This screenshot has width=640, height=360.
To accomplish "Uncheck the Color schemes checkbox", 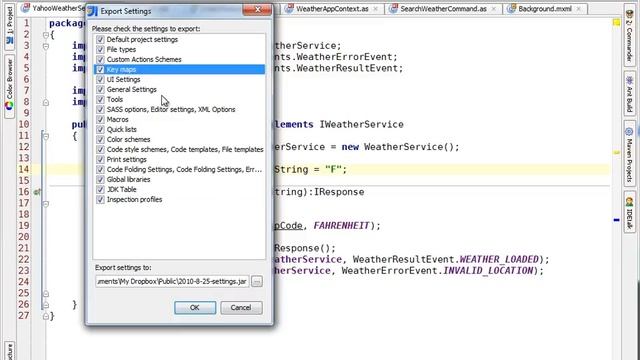I will point(100,140).
